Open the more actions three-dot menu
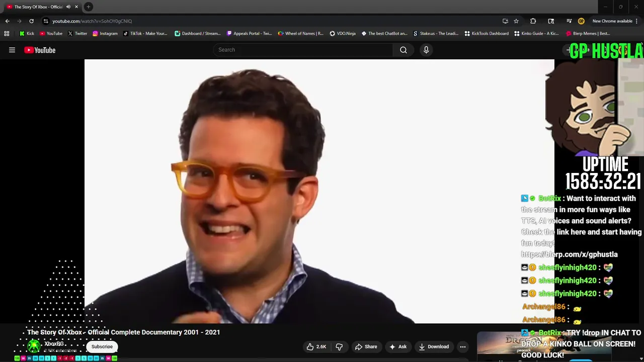The height and width of the screenshot is (362, 644). click(x=463, y=346)
